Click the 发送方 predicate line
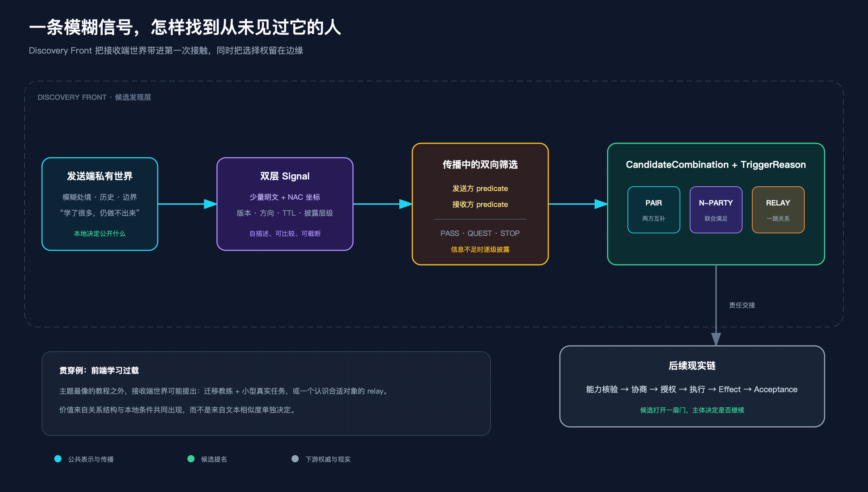 (x=480, y=188)
